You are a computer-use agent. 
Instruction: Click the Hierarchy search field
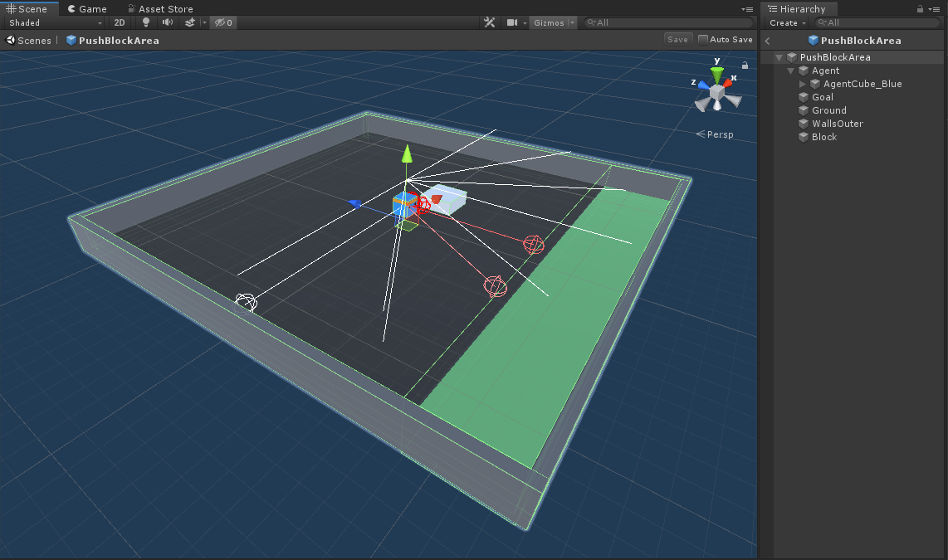(x=877, y=22)
